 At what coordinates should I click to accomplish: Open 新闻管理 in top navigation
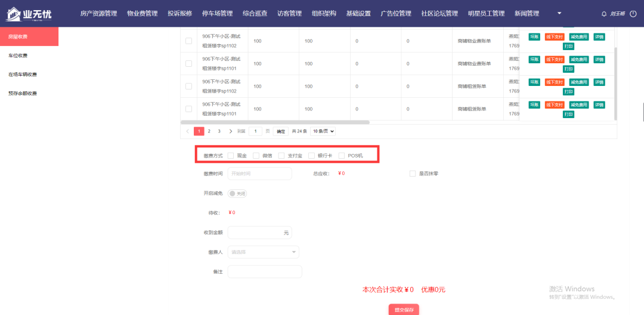527,14
